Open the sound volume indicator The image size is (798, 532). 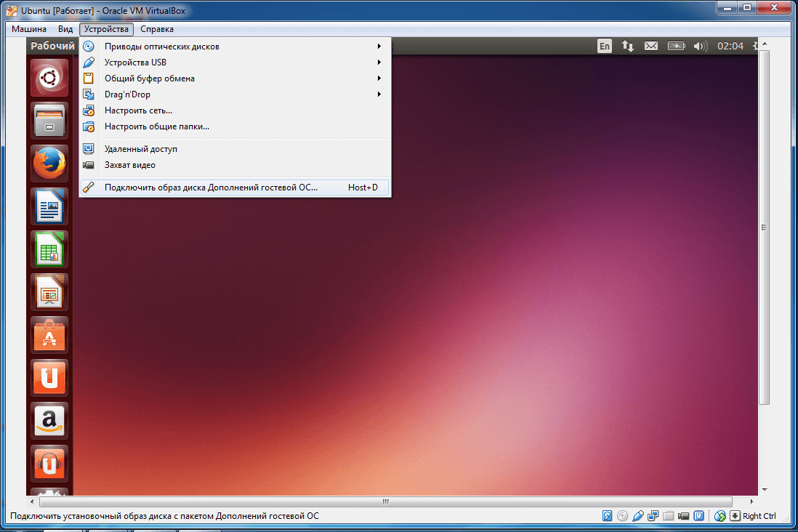click(x=701, y=46)
